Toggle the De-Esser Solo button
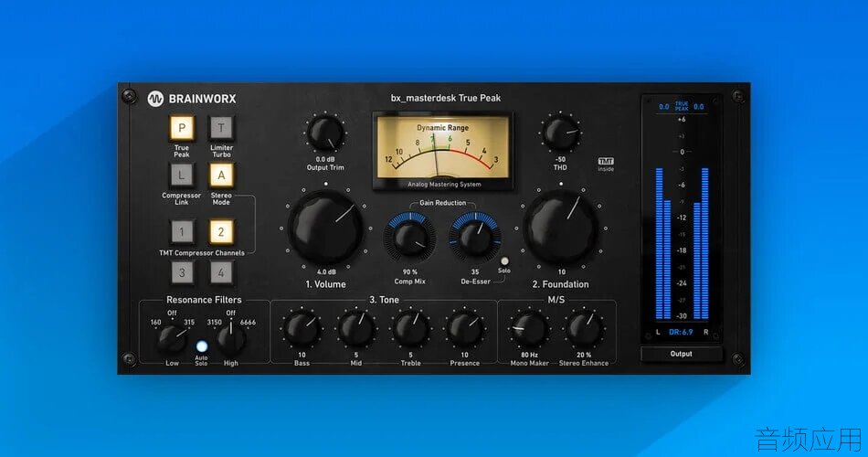 (x=504, y=260)
